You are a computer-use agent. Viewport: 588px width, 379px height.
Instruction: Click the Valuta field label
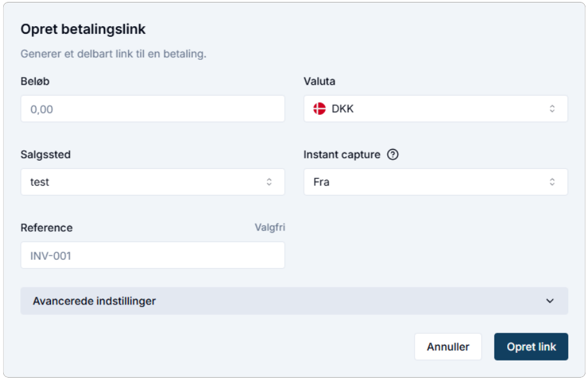point(319,82)
